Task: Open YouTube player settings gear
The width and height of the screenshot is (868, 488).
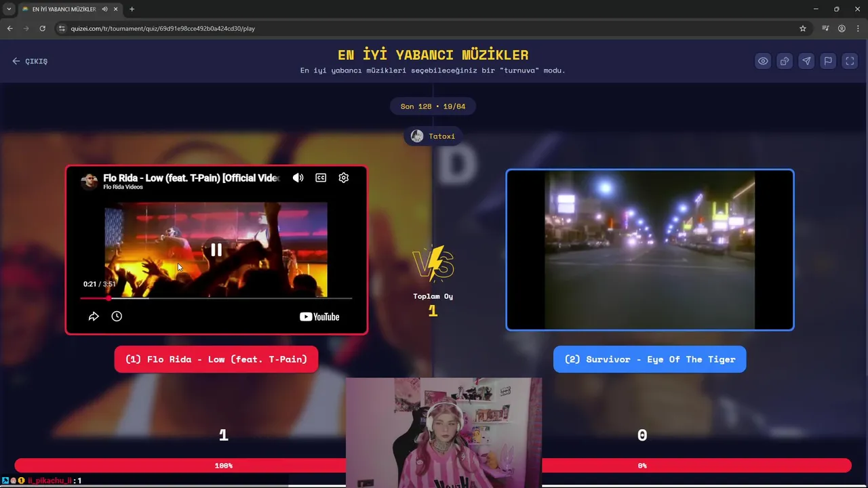Action: point(344,178)
